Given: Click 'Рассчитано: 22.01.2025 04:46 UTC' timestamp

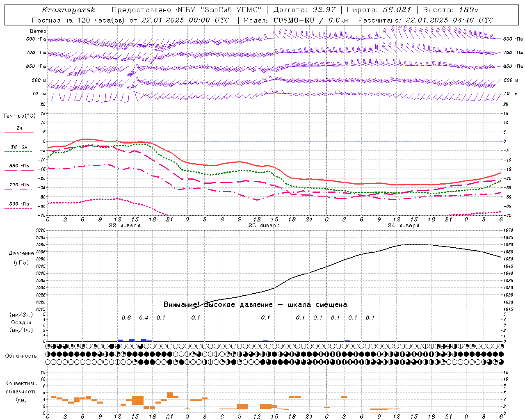Looking at the screenshot, I should 426,20.
